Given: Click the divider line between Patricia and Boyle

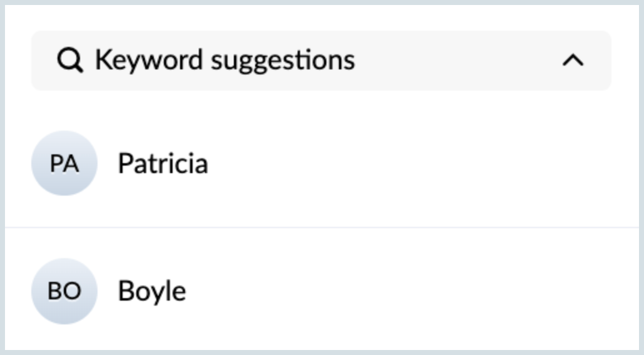Looking at the screenshot, I should coord(322,227).
